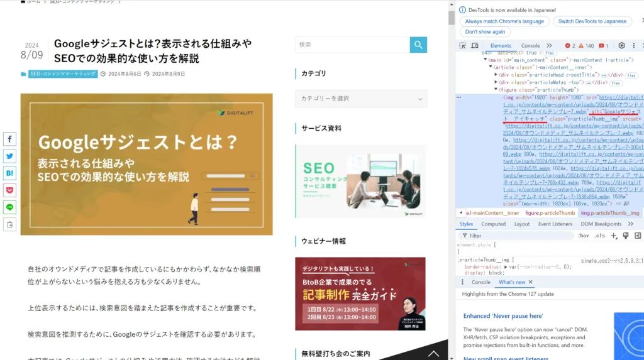Expand the border-radius property triangle
The width and height of the screenshot is (644, 360).
(506, 267)
